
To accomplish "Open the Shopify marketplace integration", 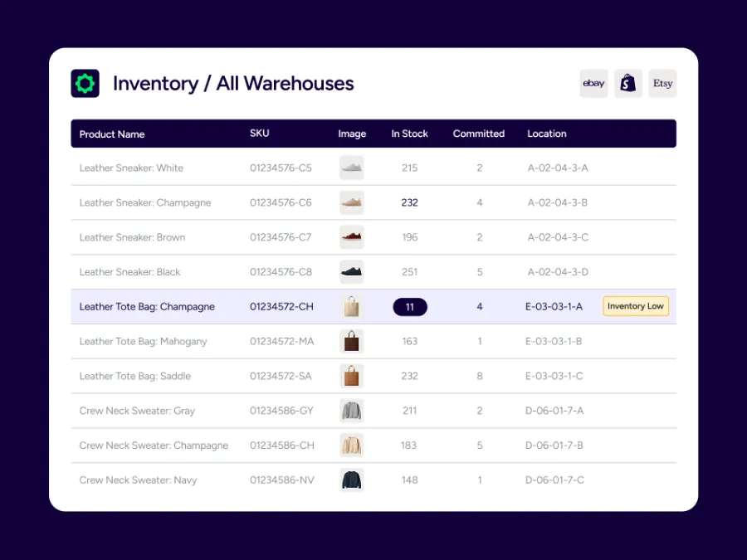I will pos(627,83).
